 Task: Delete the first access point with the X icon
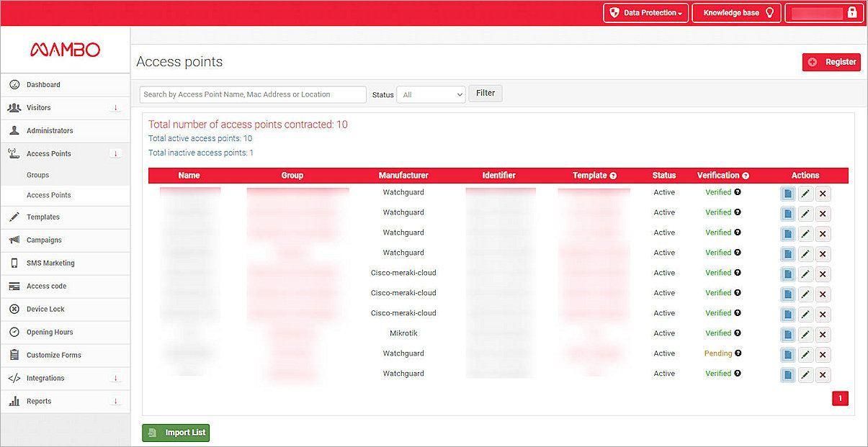(823, 193)
